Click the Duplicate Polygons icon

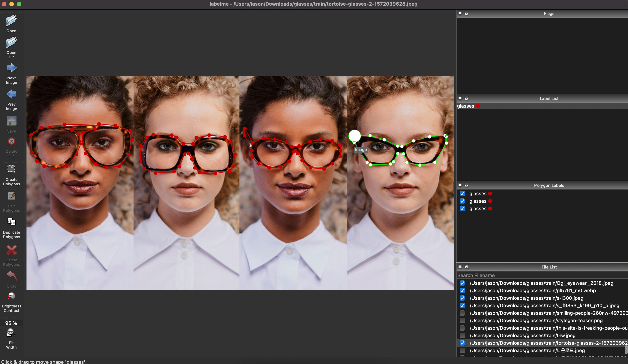tap(11, 222)
